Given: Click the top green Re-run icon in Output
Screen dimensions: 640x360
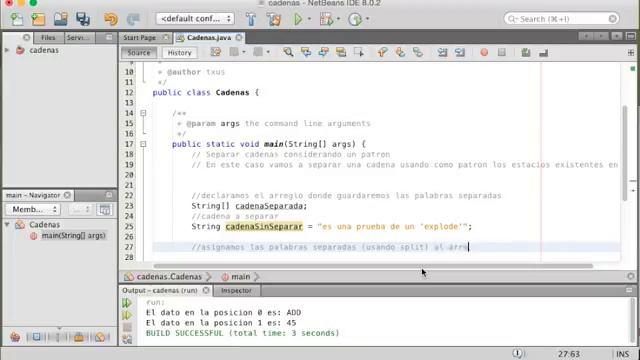Looking at the screenshot, I should (x=127, y=303).
